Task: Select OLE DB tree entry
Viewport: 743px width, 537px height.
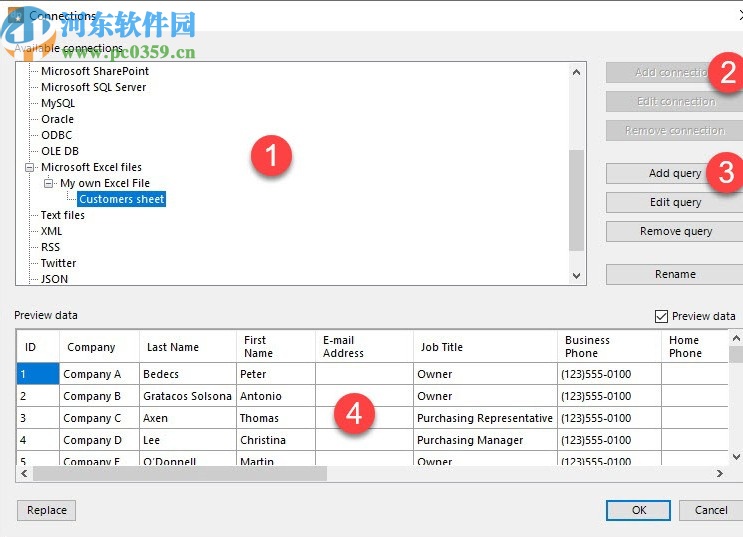Action: click(x=60, y=151)
